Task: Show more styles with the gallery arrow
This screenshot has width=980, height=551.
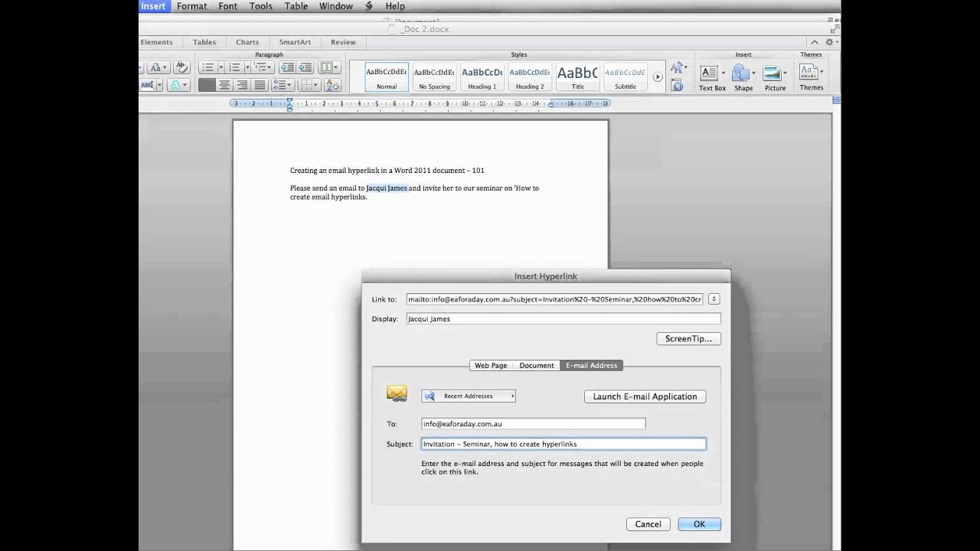Action: (657, 77)
